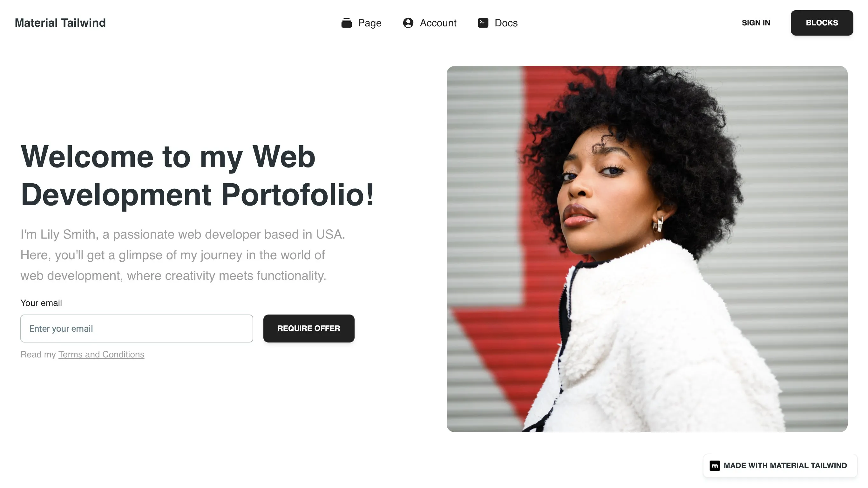
Task: Open the Account menu item
Action: pos(429,23)
